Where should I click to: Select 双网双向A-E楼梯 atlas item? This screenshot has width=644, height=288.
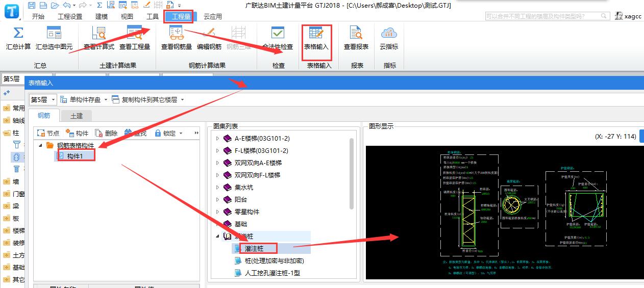[258, 163]
